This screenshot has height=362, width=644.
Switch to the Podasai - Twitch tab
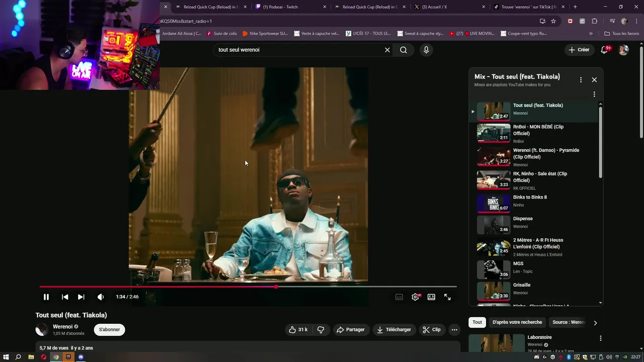pos(289,7)
